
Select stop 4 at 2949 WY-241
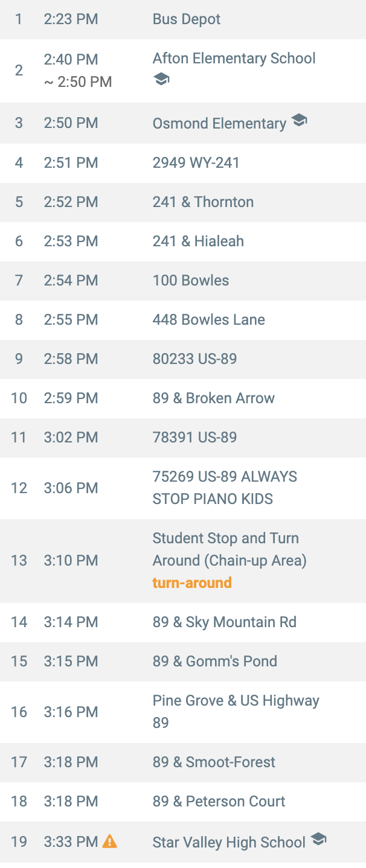coord(183,162)
